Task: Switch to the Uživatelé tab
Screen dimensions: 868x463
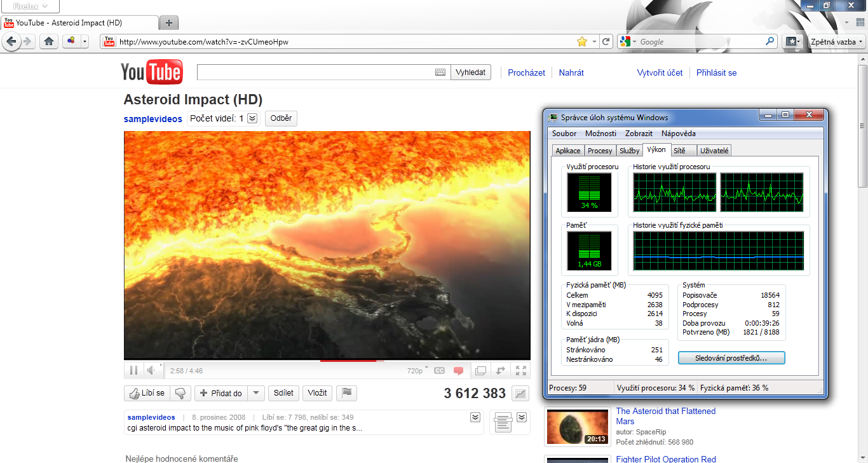Action: tap(714, 151)
